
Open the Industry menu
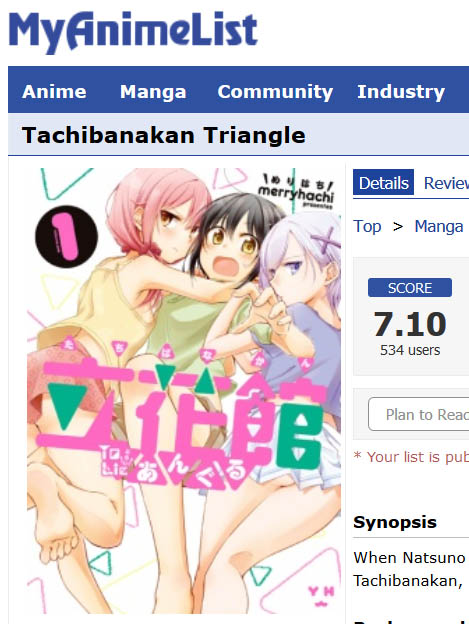pos(401,92)
